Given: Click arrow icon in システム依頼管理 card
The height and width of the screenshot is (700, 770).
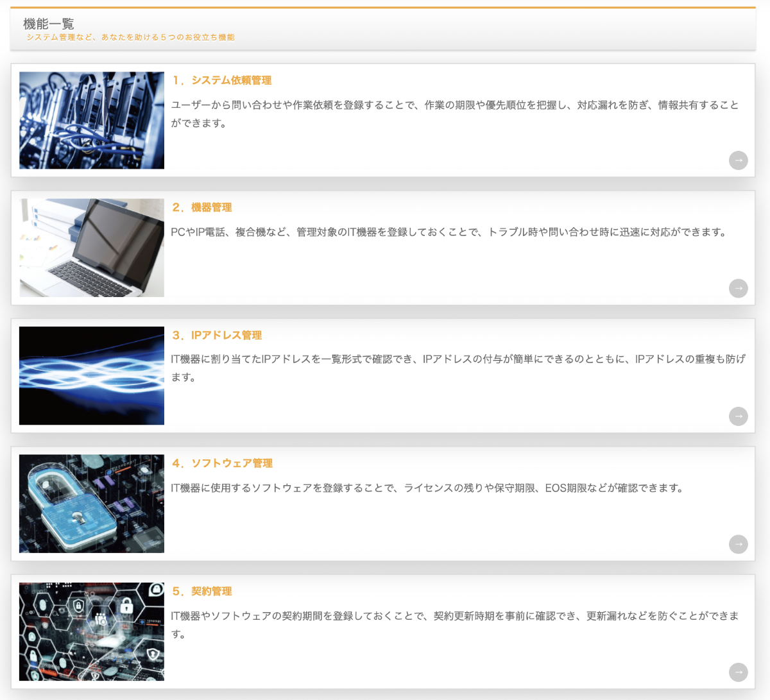Looking at the screenshot, I should click(x=739, y=160).
